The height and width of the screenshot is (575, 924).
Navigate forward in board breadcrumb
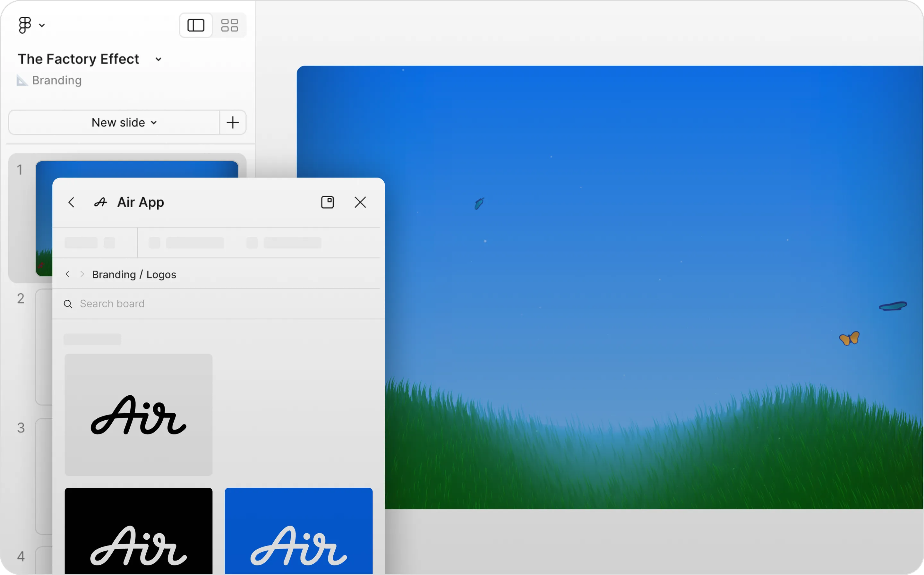[x=82, y=274]
